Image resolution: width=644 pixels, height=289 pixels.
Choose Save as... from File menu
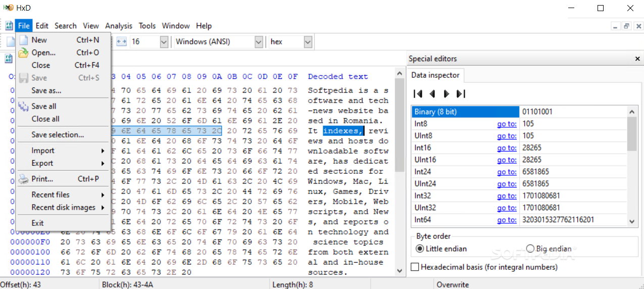tap(63, 90)
